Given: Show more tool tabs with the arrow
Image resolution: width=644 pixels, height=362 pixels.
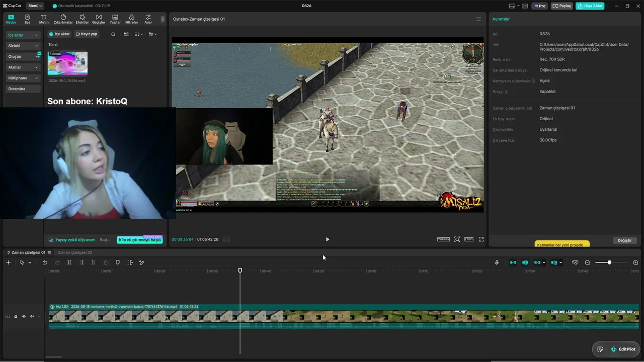Looking at the screenshot, I should pos(163,19).
